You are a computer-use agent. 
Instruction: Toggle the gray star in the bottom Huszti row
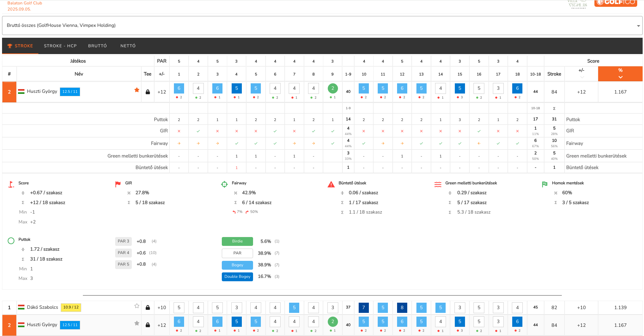(x=137, y=323)
